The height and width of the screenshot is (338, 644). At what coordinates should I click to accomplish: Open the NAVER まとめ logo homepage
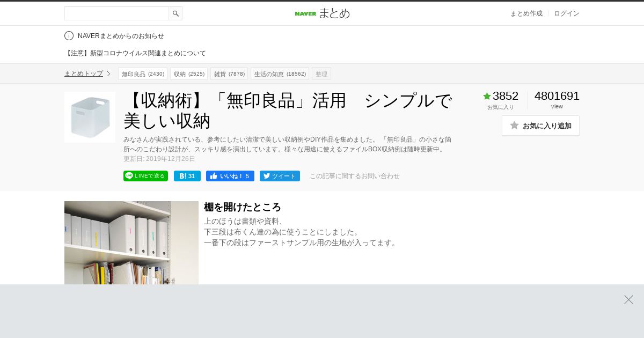click(322, 13)
